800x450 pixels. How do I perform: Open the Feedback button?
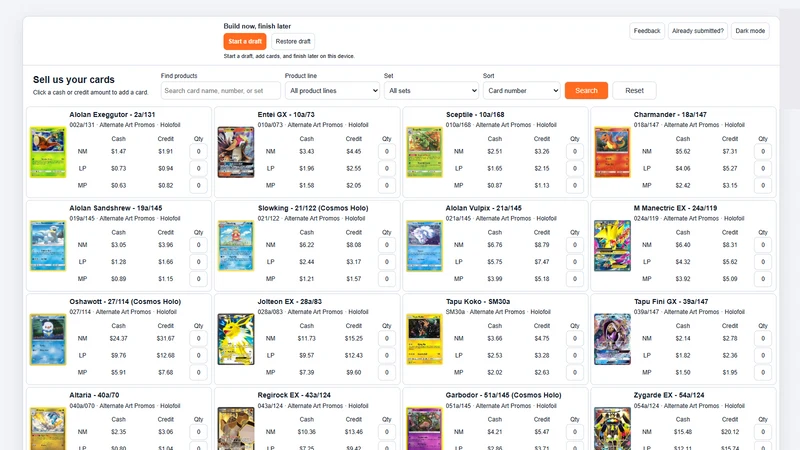647,31
